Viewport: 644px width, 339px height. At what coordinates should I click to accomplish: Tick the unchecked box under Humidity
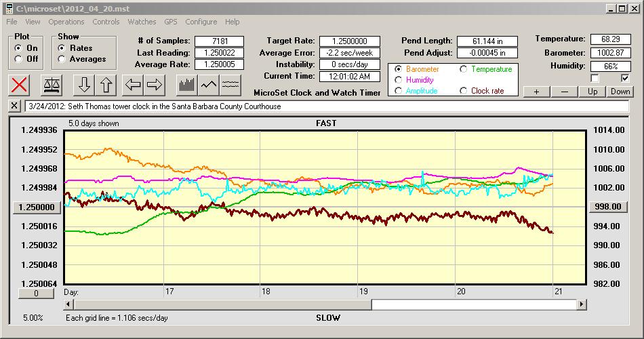[595, 78]
